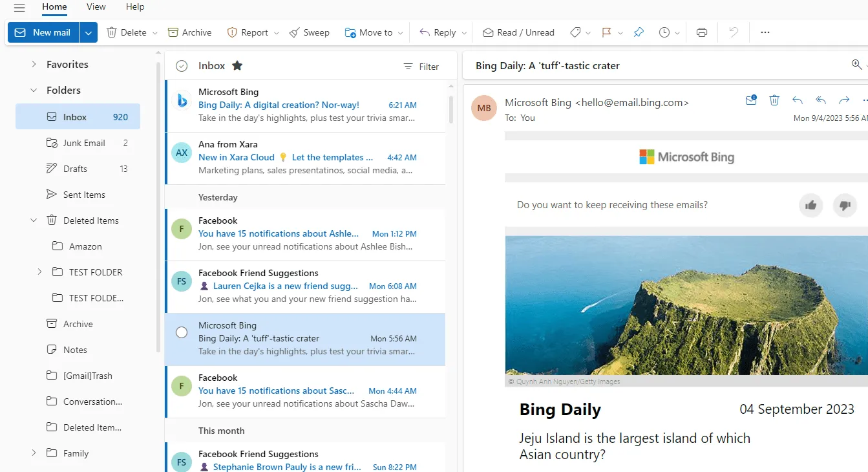Mark the Microsoft Bing message read via circle
The height and width of the screenshot is (472, 868).
181,332
